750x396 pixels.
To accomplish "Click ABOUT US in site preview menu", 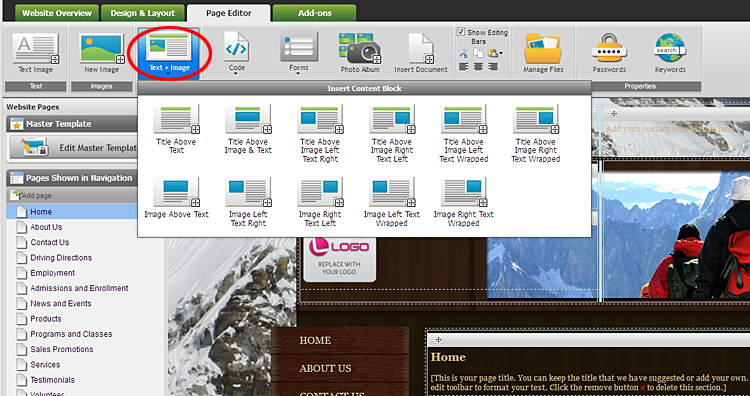I will pyautogui.click(x=325, y=368).
